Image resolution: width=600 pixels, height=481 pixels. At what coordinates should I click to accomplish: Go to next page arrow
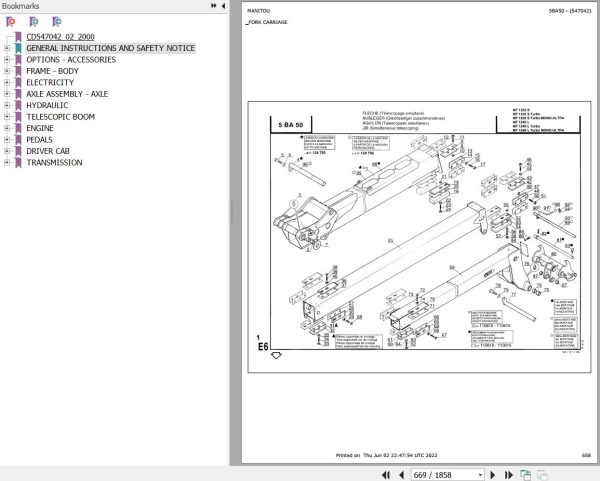493,475
